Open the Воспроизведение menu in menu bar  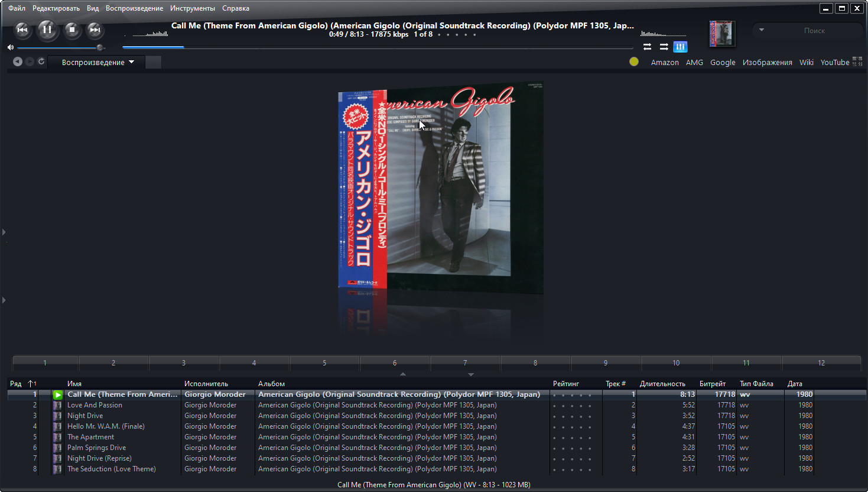(x=134, y=8)
